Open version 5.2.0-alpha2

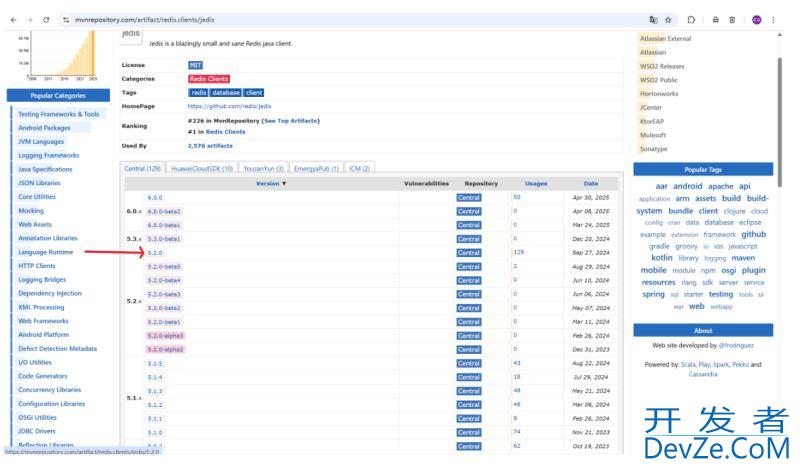point(165,350)
